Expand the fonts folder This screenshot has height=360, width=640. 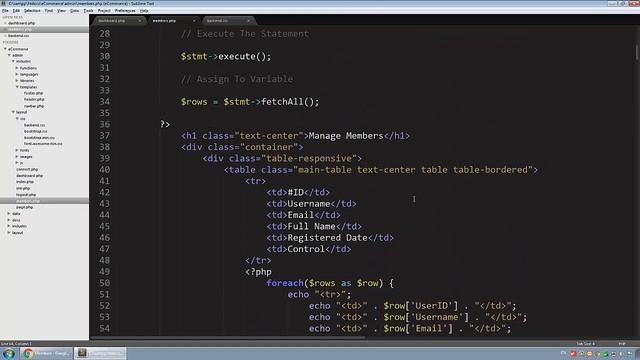click(x=17, y=150)
